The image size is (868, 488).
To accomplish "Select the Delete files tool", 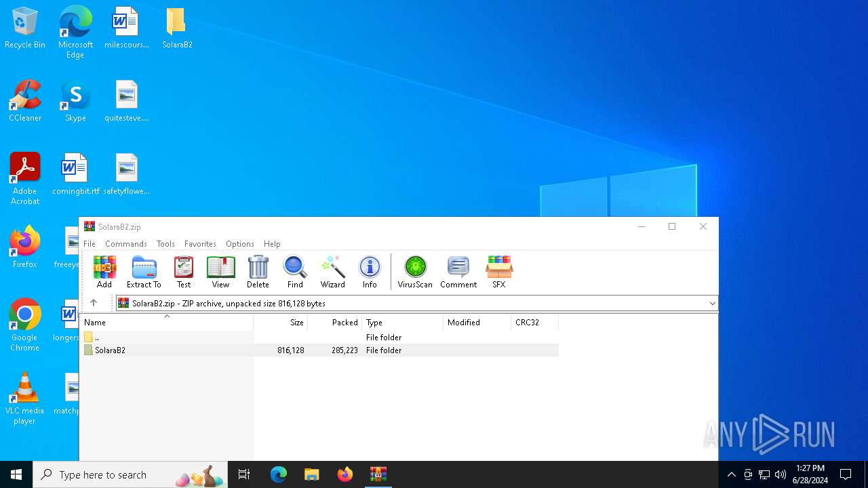I will [258, 272].
